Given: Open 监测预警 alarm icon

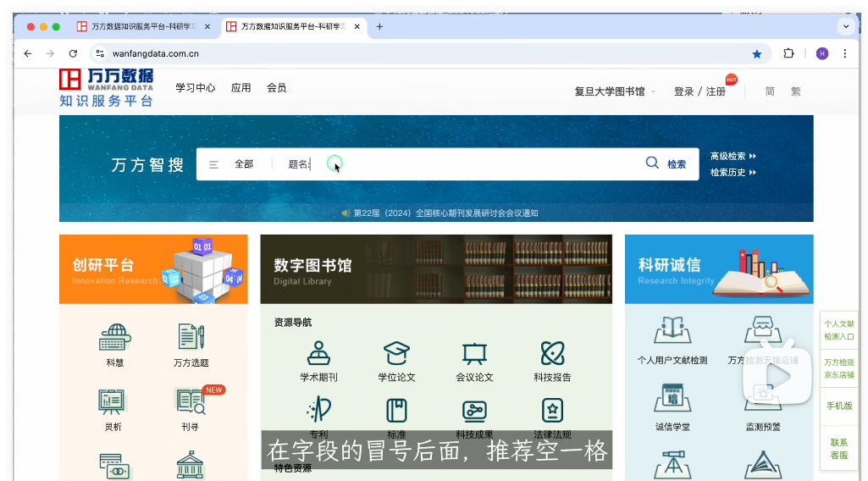Looking at the screenshot, I should [x=763, y=397].
